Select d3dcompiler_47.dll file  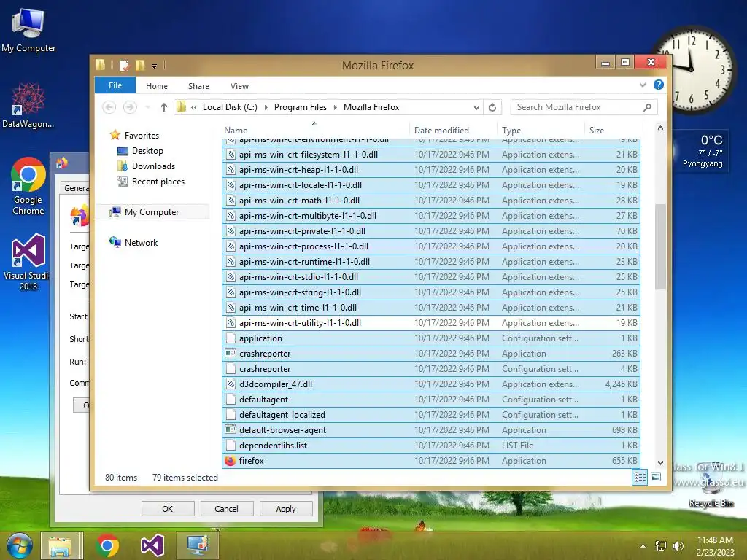click(431, 384)
